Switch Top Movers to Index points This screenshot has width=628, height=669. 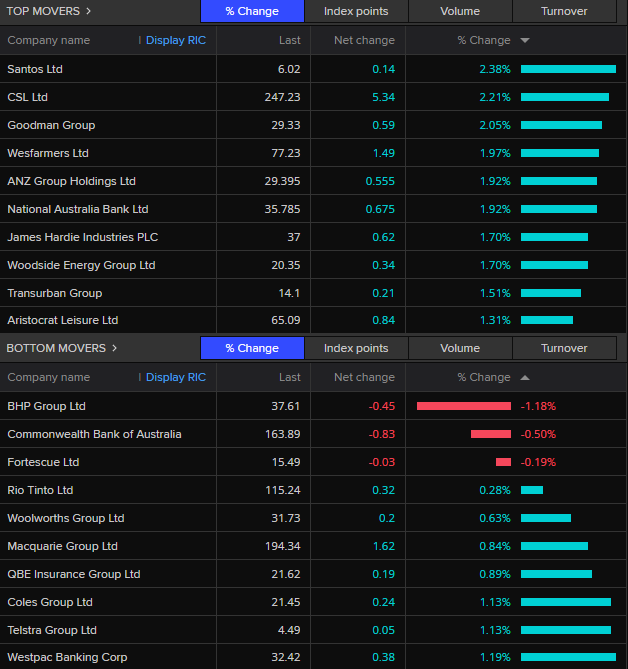(356, 11)
